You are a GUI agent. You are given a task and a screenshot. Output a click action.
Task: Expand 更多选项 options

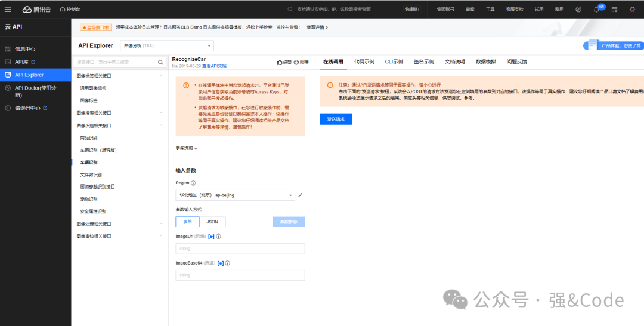(x=187, y=149)
